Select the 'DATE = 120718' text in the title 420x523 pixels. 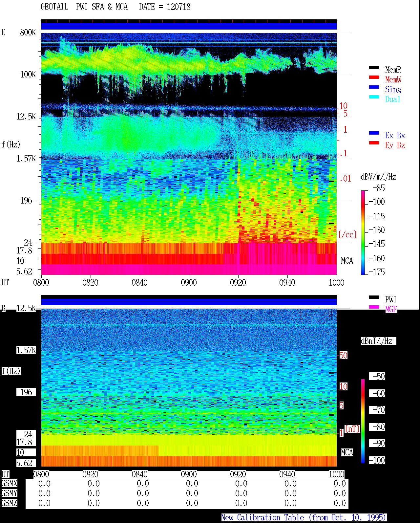[165, 7]
